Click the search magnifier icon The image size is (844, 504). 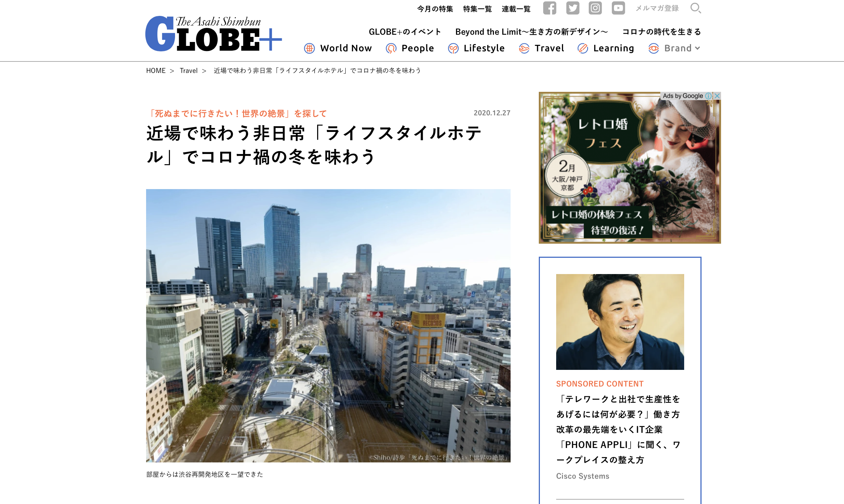(x=695, y=8)
